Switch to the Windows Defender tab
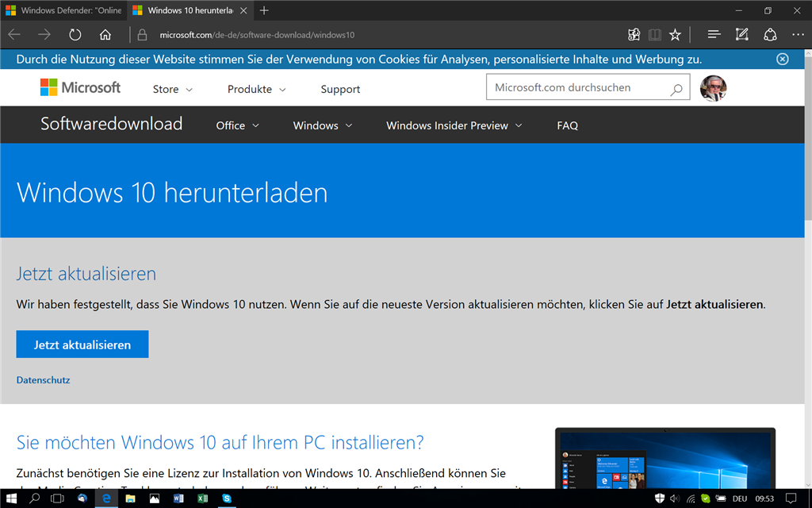The height and width of the screenshot is (508, 812). 63,10
